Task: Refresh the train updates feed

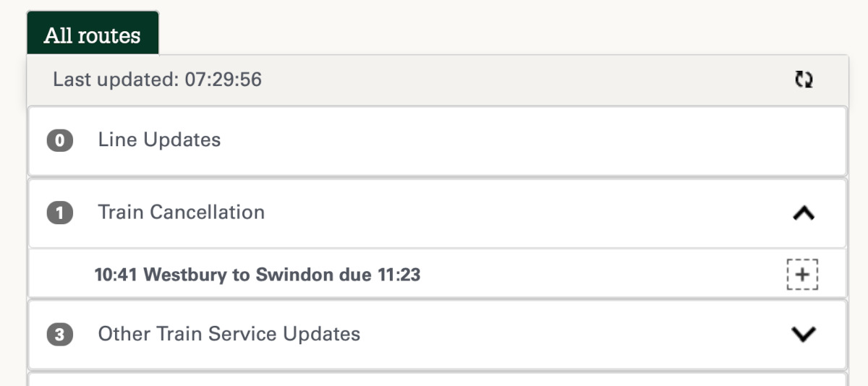Action: (804, 80)
